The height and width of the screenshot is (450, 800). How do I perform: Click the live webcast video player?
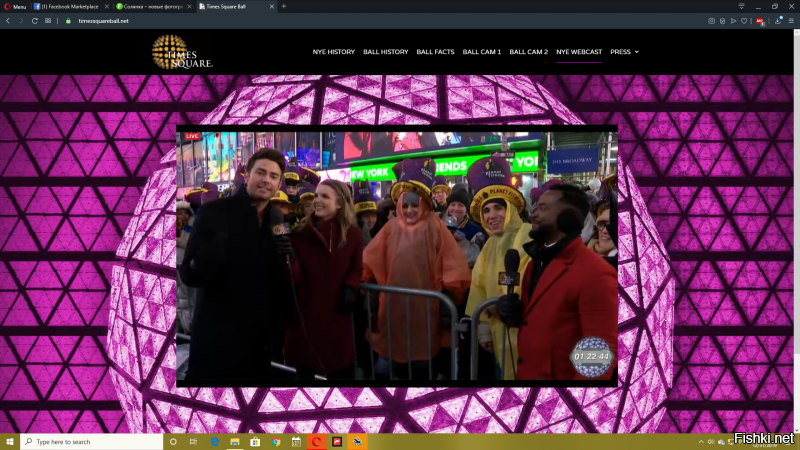coord(397,256)
